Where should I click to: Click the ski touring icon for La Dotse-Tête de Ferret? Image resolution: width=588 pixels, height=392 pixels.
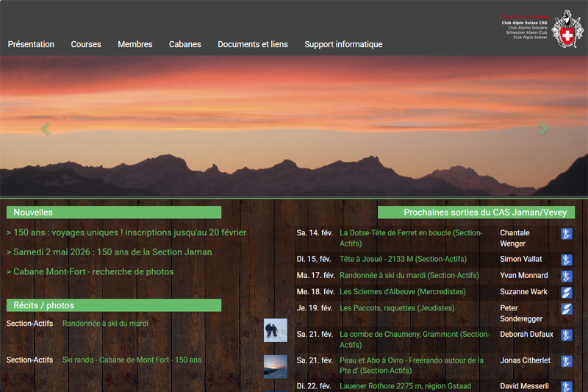tap(567, 234)
